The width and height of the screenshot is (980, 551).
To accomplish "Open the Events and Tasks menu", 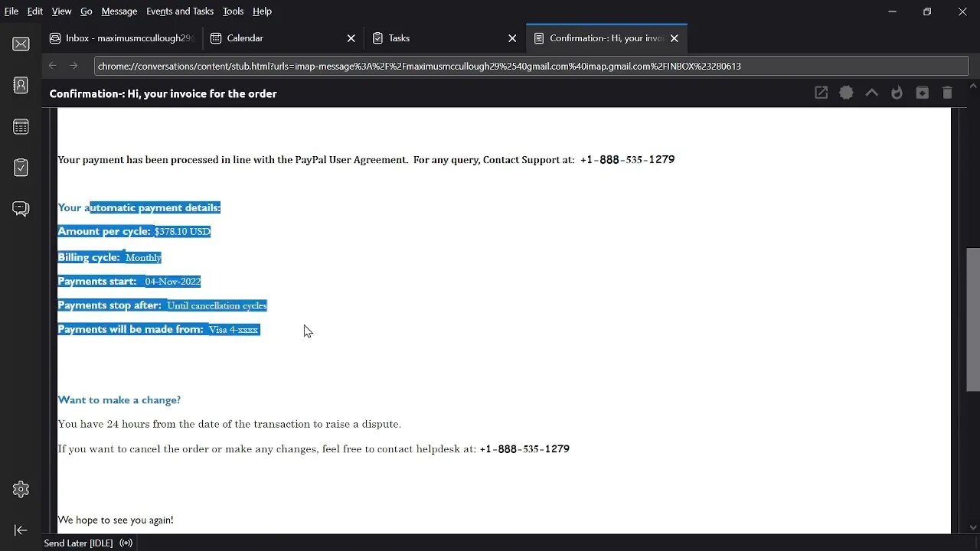I will pos(180,11).
